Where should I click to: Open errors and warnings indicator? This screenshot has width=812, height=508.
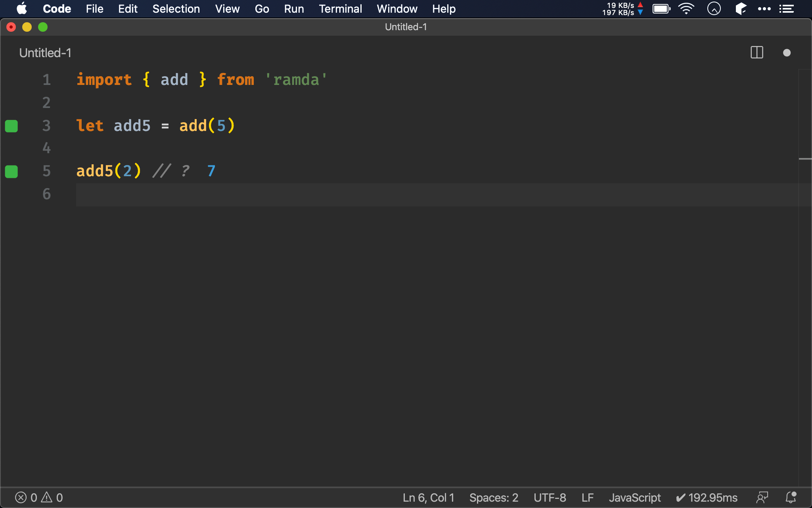point(39,497)
